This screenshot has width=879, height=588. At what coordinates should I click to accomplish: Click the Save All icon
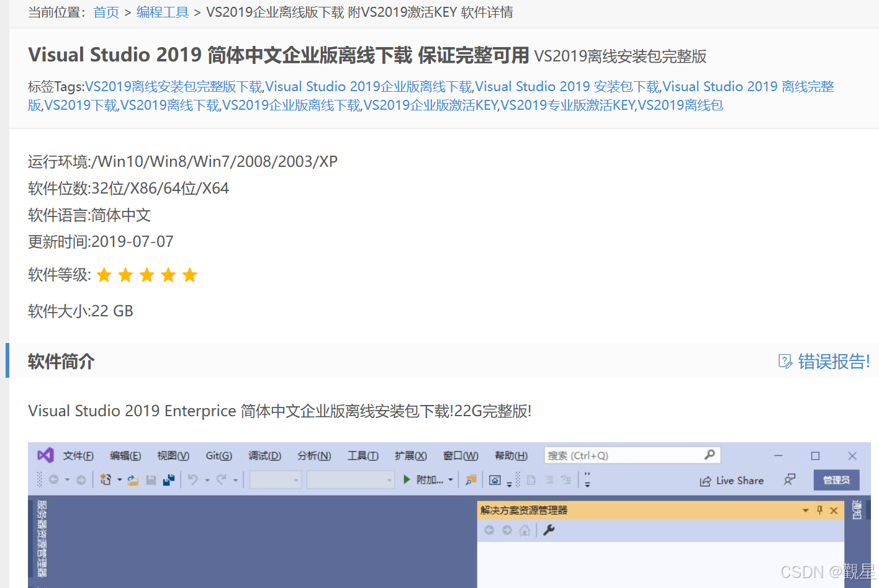pos(169,479)
